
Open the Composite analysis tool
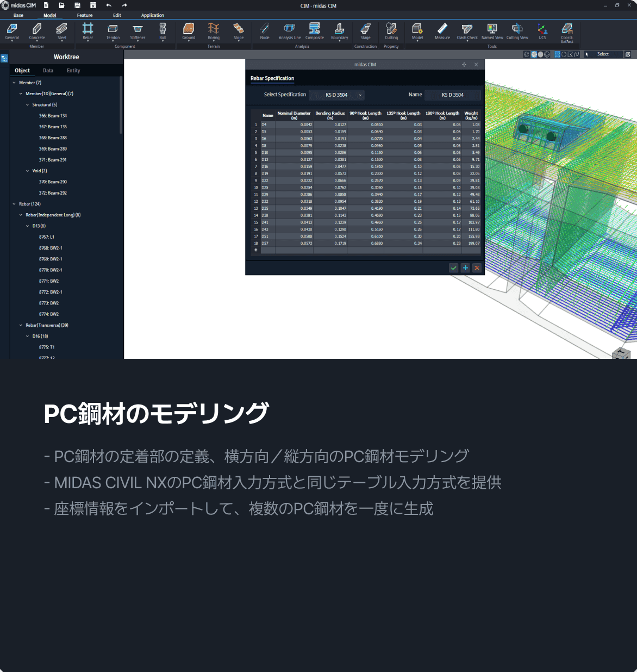315,32
